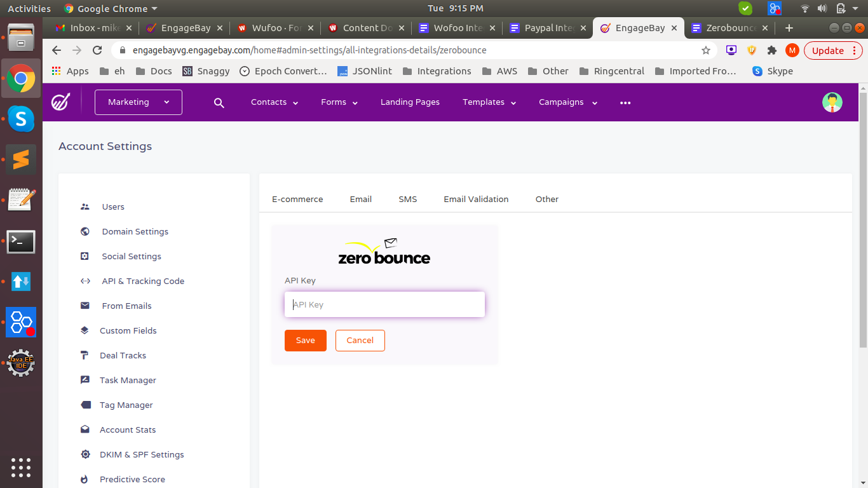Click the Chrome Update button

(833, 50)
